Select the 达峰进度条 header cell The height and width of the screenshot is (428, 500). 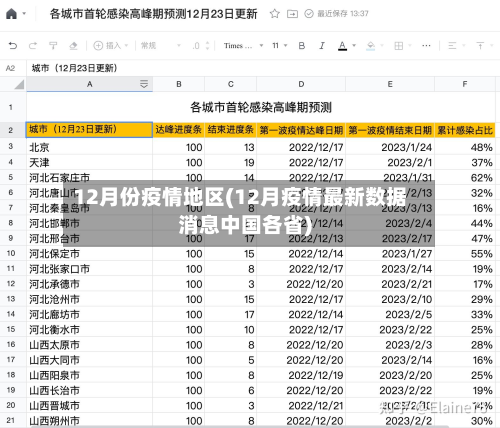pos(179,130)
